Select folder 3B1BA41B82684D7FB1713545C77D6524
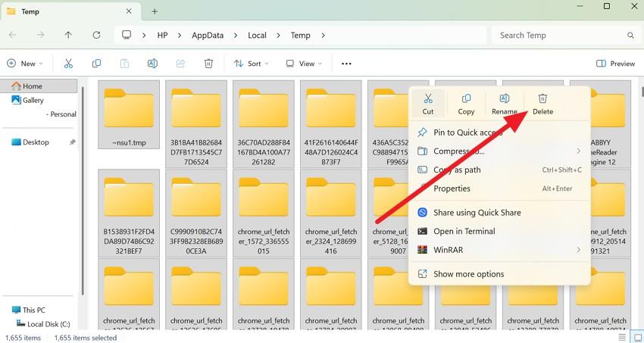 pos(196,124)
